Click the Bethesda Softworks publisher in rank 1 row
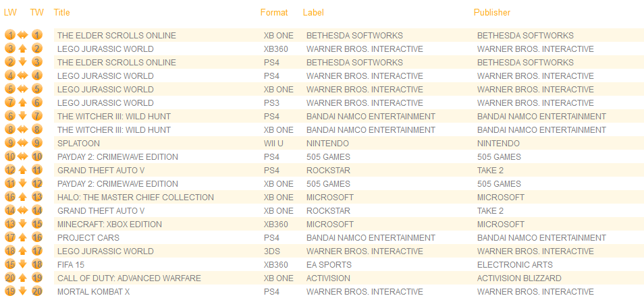This screenshot has height=298, width=644. click(525, 36)
